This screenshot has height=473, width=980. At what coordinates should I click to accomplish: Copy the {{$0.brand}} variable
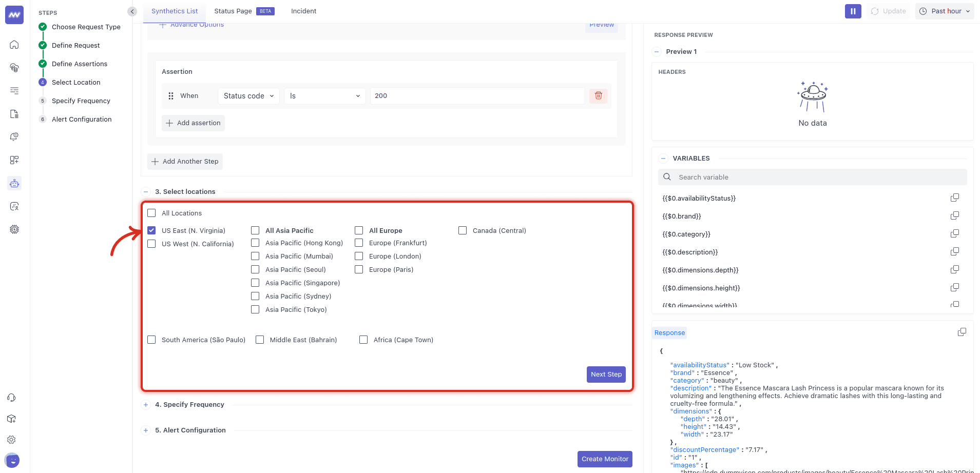[954, 216]
